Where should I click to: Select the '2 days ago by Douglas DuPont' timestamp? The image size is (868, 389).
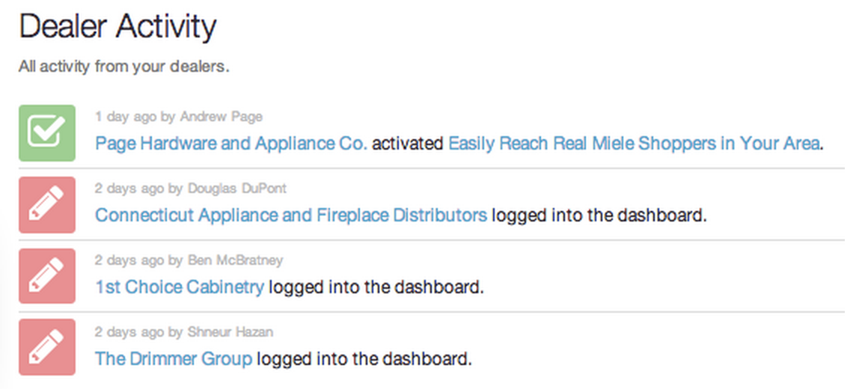[x=190, y=189]
